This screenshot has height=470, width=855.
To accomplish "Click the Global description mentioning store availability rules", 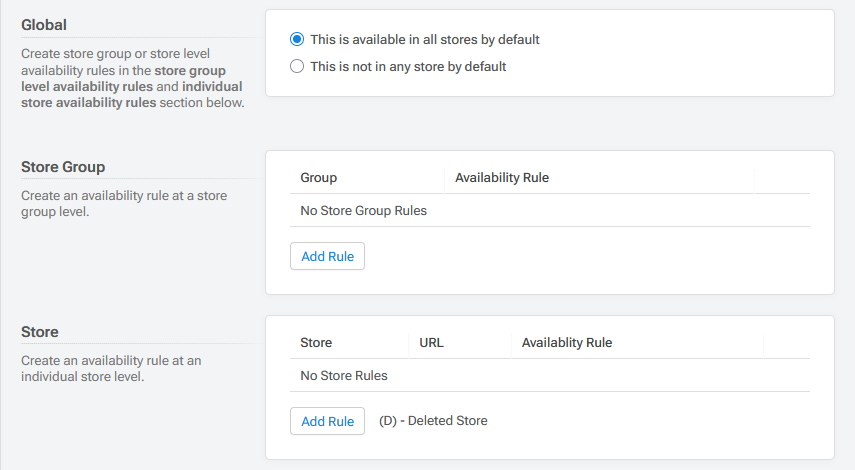I will [x=133, y=78].
